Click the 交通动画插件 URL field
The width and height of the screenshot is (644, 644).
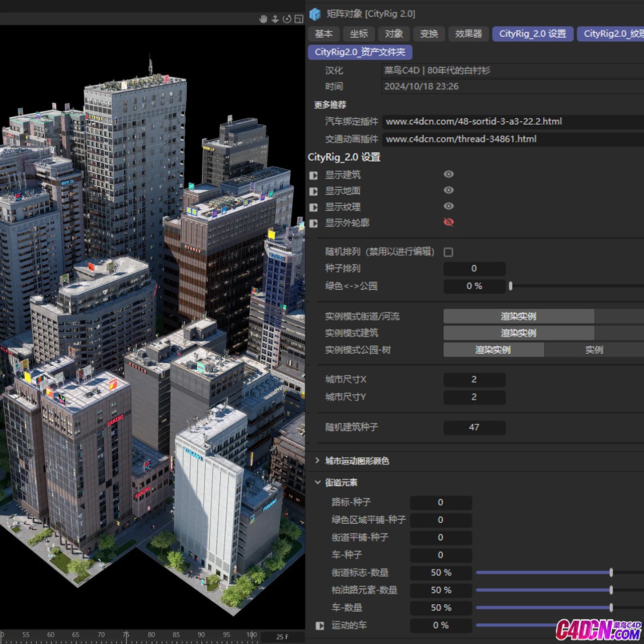[x=513, y=139]
